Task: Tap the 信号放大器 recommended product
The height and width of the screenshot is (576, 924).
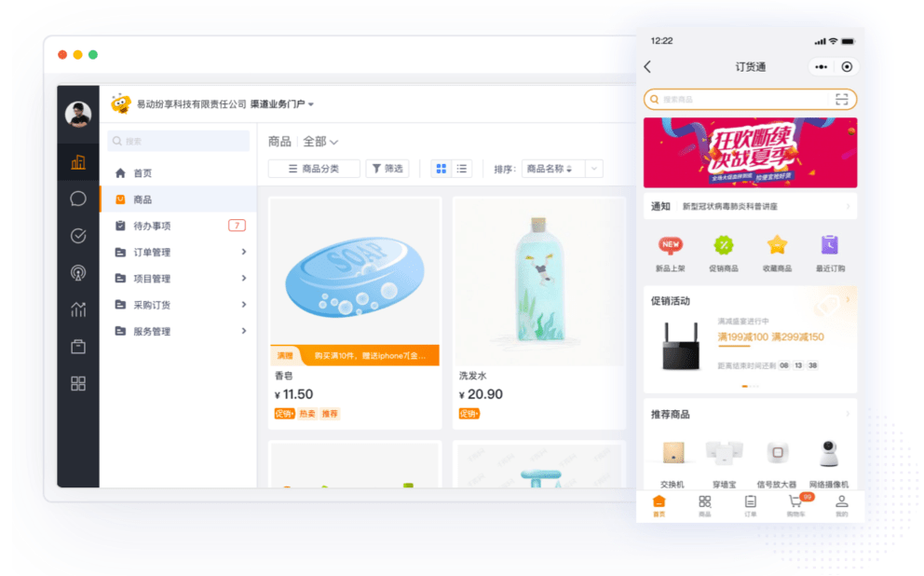Action: (x=777, y=464)
